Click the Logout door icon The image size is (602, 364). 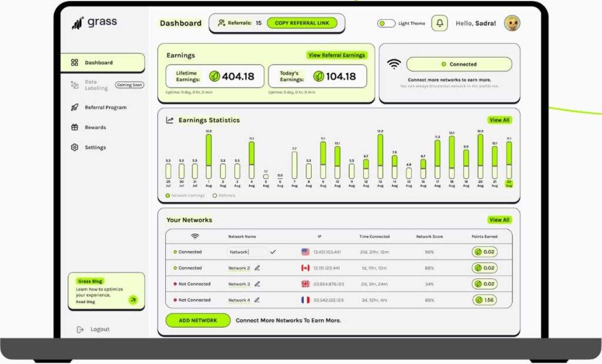(80, 329)
